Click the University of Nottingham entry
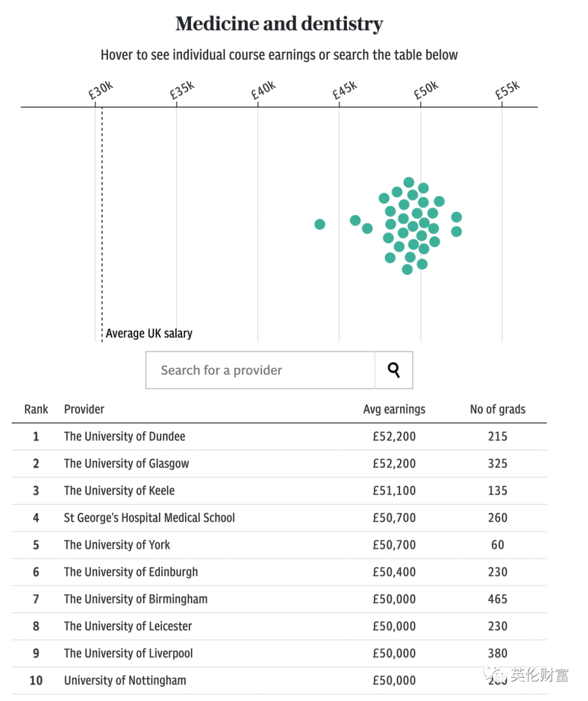588x701 pixels. click(125, 680)
